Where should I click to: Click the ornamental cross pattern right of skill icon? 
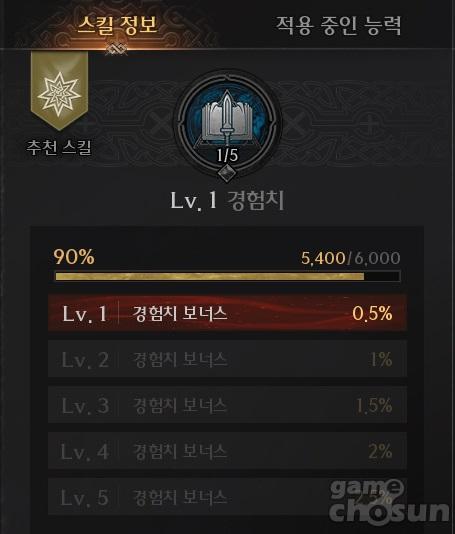tap(295, 123)
